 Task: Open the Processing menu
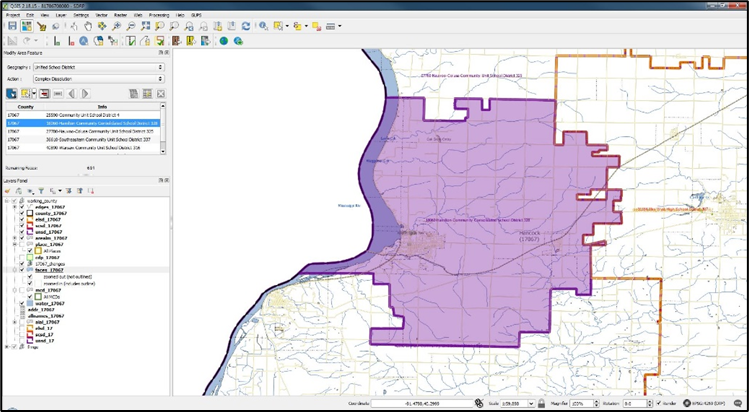(158, 16)
